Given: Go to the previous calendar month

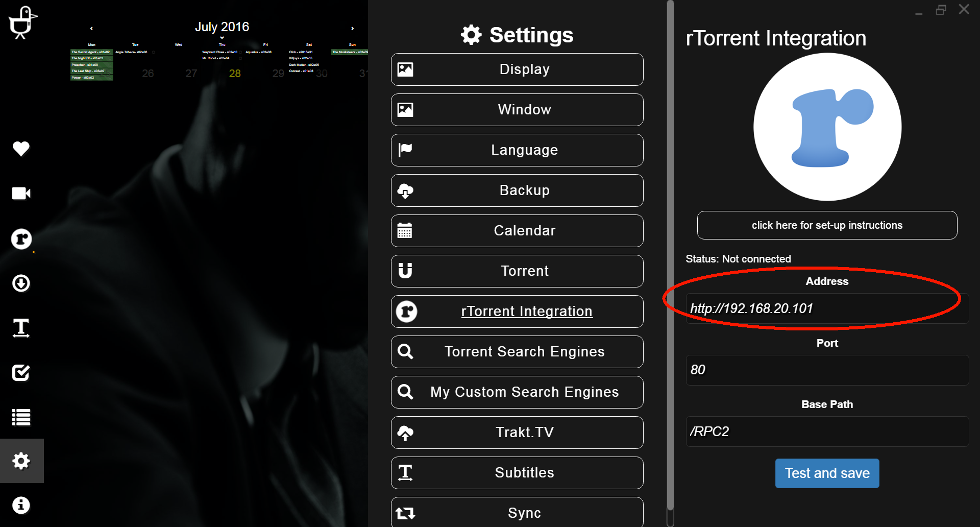Looking at the screenshot, I should point(91,29).
